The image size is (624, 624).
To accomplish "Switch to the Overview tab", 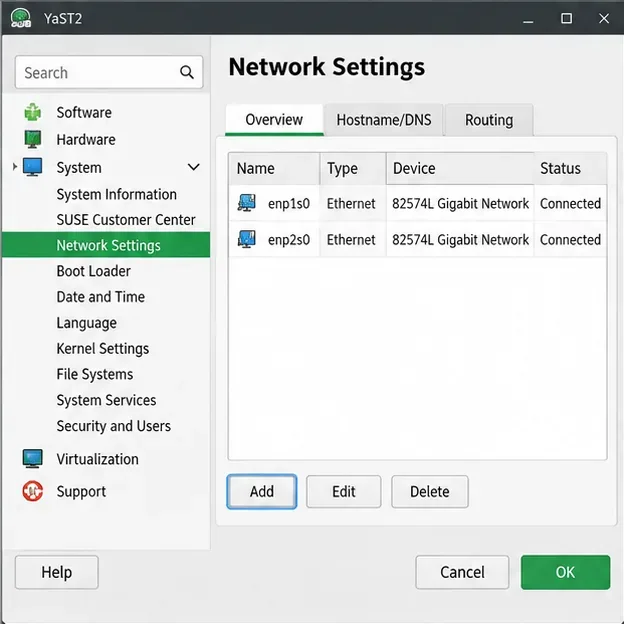I will tap(274, 120).
